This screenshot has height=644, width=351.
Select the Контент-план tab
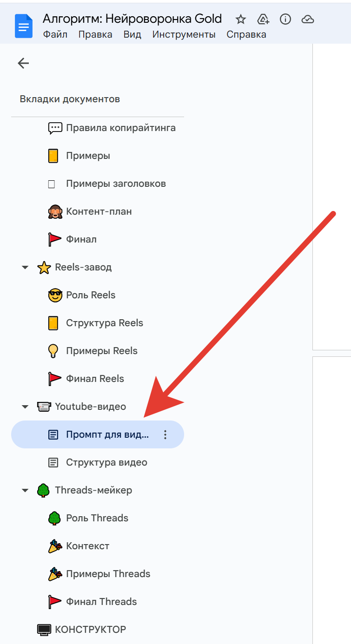[98, 211]
